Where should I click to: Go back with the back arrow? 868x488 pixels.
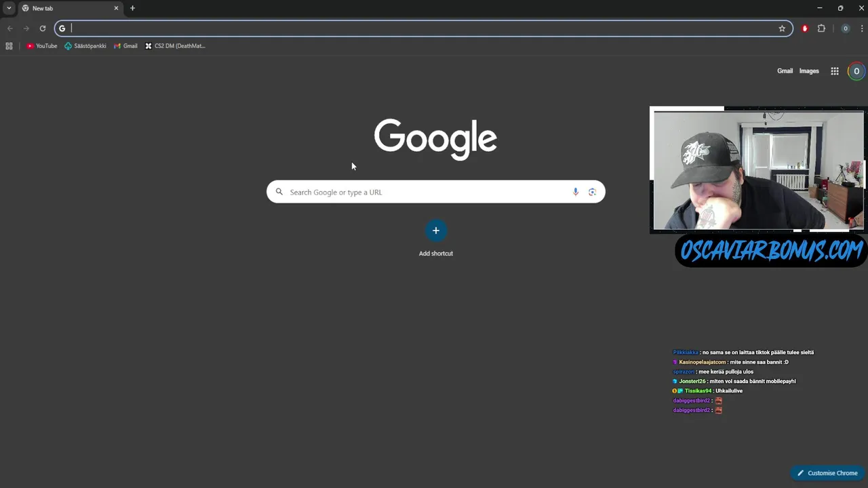pos(10,28)
